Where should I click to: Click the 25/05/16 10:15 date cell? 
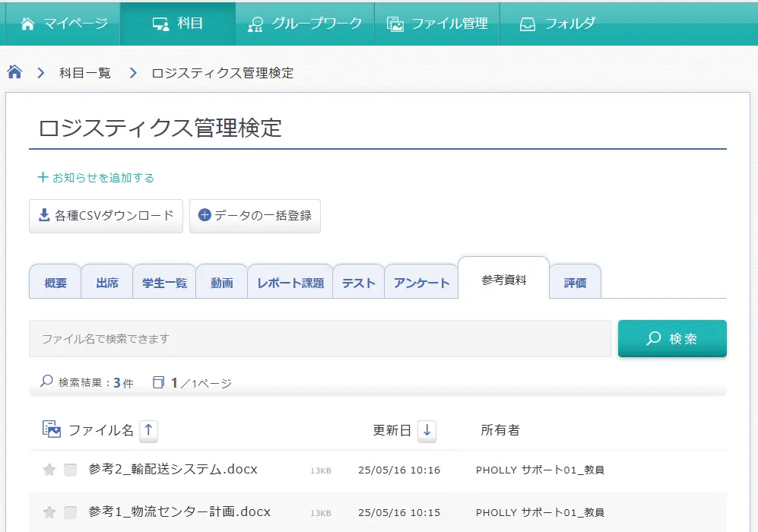399,513
